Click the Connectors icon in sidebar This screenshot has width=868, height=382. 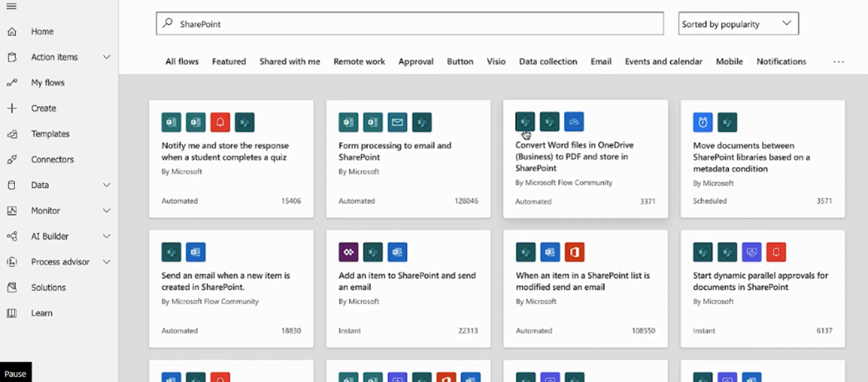[12, 159]
